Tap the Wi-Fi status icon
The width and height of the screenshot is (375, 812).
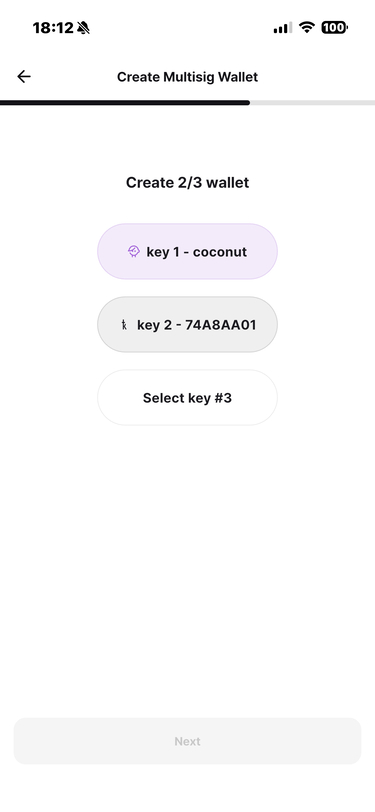pyautogui.click(x=308, y=27)
